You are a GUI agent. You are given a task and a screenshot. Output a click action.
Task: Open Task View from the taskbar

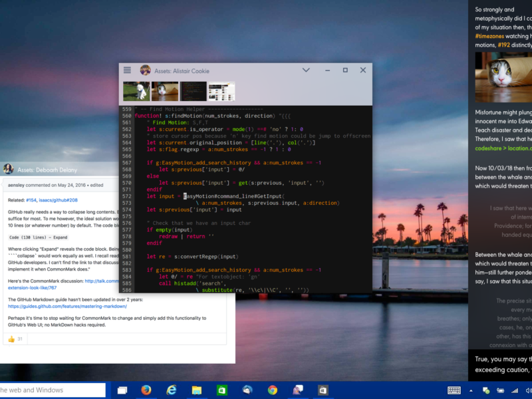tap(122, 390)
